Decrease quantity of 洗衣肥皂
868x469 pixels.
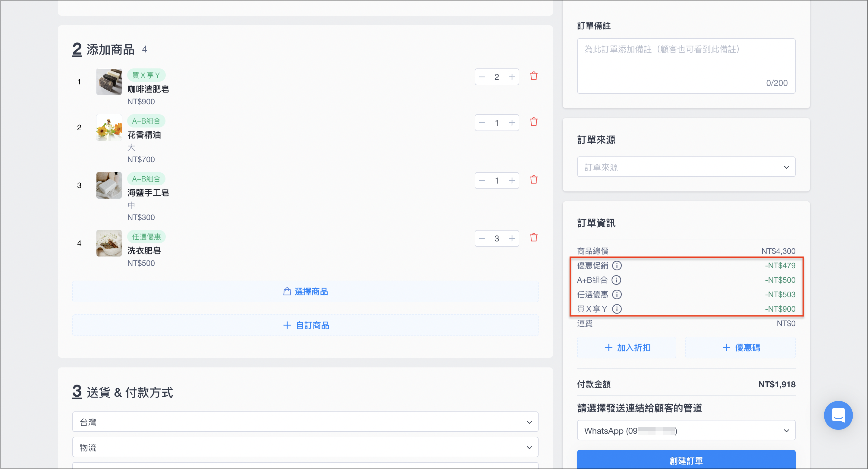482,239
